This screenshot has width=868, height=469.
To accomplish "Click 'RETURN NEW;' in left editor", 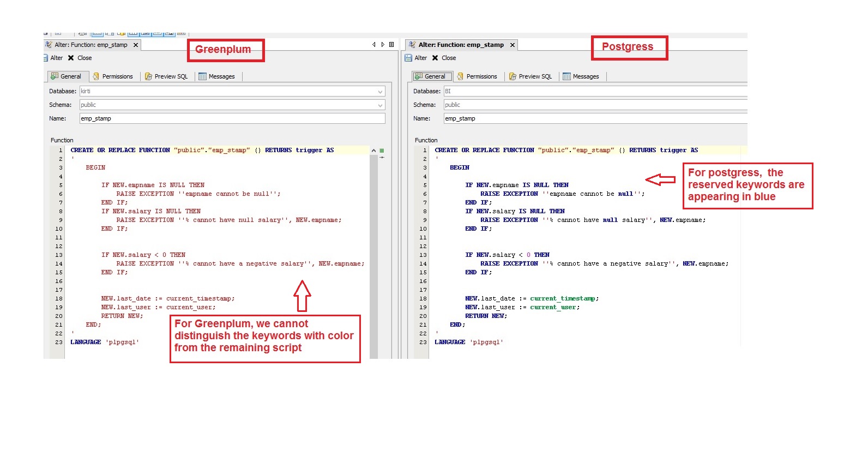I will pyautogui.click(x=122, y=316).
